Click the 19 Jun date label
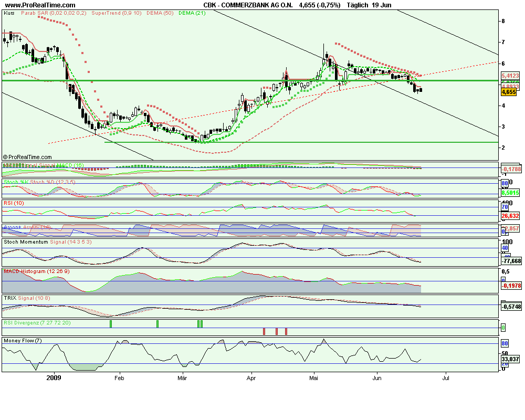 tap(381, 5)
